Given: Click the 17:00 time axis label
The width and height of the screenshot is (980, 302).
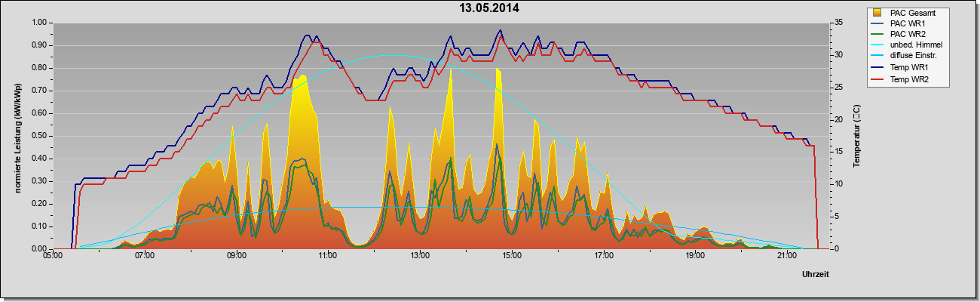Looking at the screenshot, I should [x=603, y=256].
